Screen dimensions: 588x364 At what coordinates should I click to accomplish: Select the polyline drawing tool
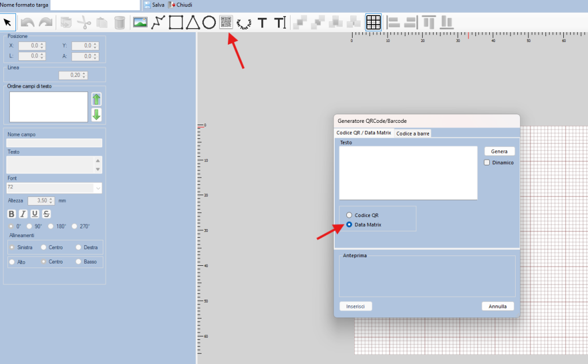click(158, 22)
